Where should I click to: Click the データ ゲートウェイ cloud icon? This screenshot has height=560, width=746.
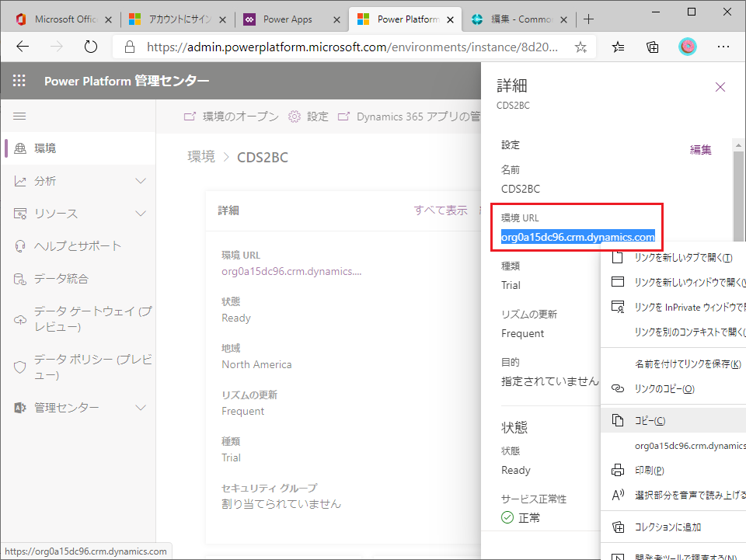(20, 319)
